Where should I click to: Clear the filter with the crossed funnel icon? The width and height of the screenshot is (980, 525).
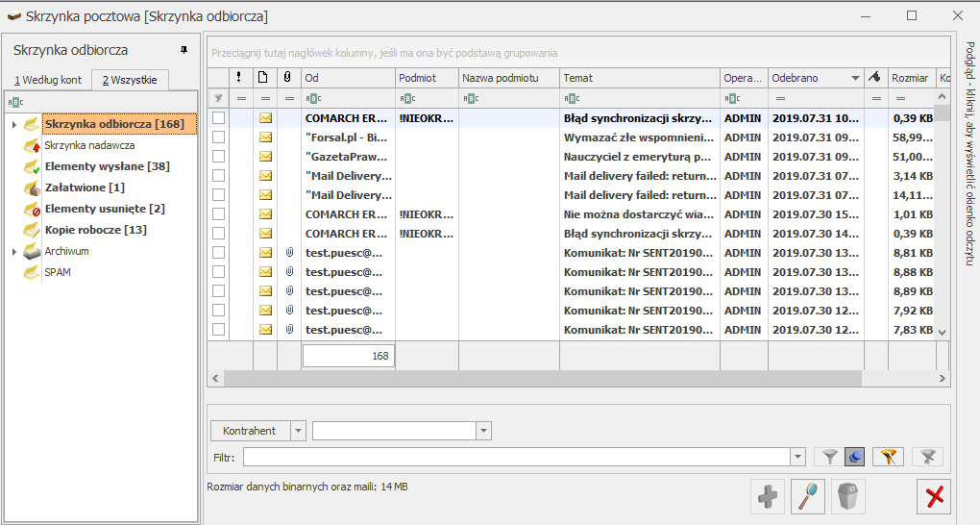(x=927, y=457)
